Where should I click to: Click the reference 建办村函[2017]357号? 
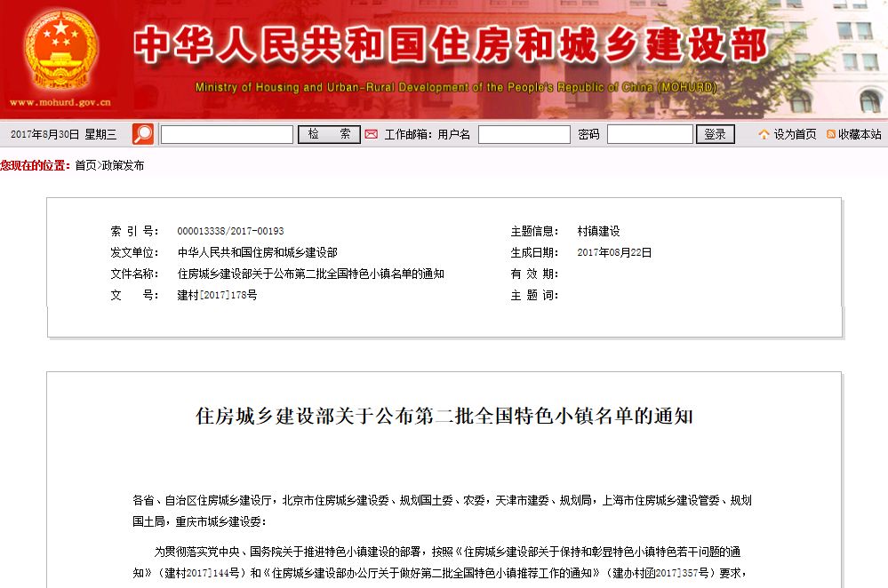661,573
